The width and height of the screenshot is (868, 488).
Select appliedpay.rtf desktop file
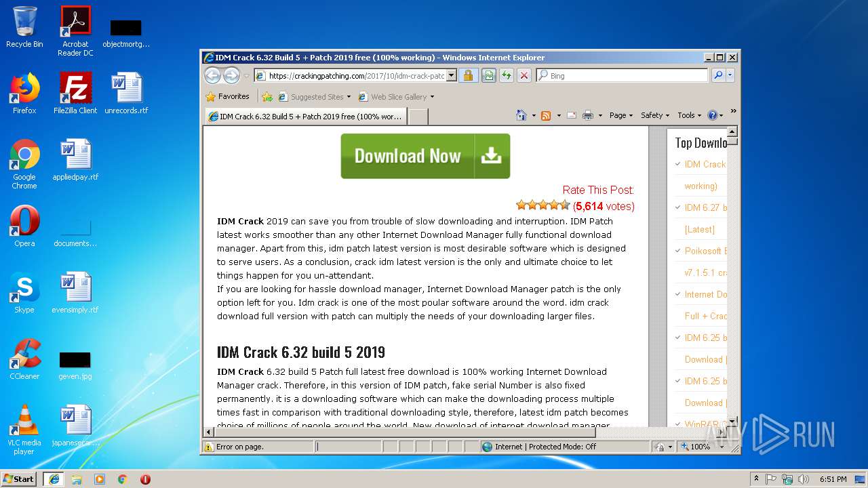[75, 160]
